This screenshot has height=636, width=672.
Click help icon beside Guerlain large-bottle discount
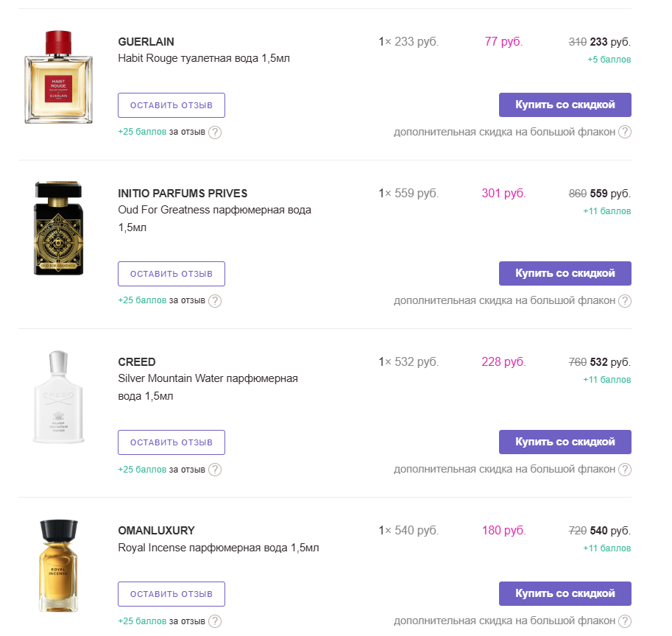tap(625, 132)
